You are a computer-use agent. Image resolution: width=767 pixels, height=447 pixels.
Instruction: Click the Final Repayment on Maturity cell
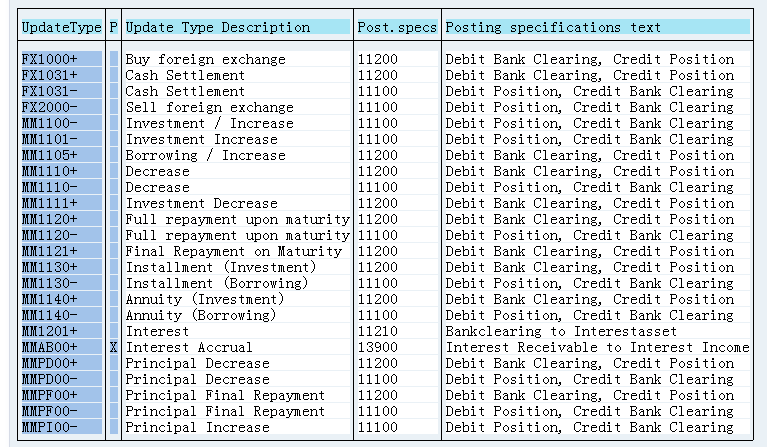(233, 251)
